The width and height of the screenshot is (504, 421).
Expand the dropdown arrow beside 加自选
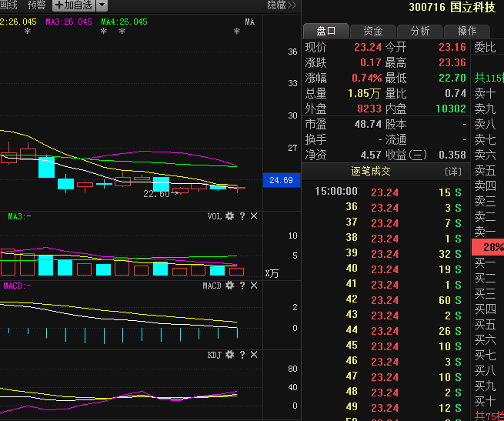click(x=102, y=5)
